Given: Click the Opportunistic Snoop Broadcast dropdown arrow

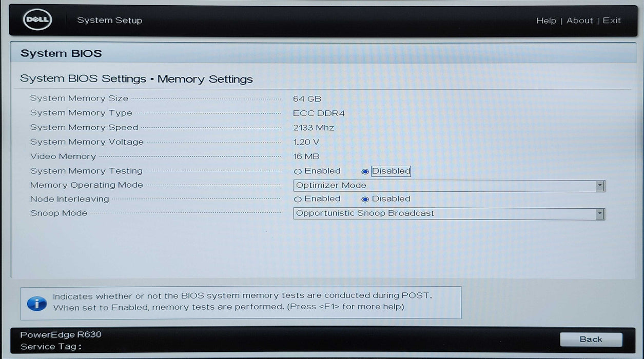Looking at the screenshot, I should coord(599,214).
